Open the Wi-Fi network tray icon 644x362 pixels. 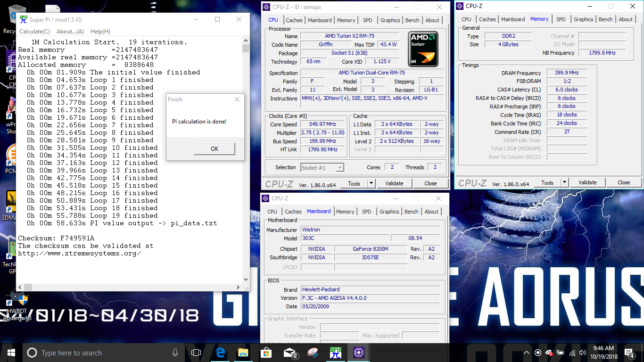click(572, 353)
